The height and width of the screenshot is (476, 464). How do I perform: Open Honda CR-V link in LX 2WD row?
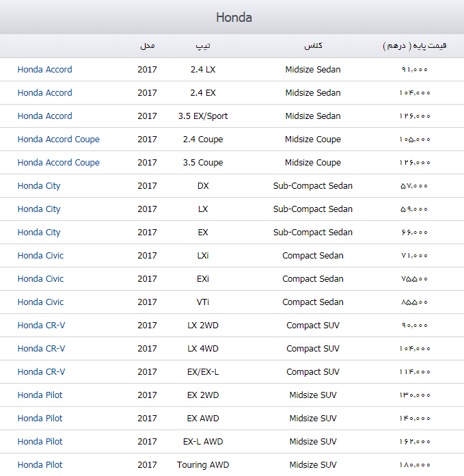tap(41, 326)
